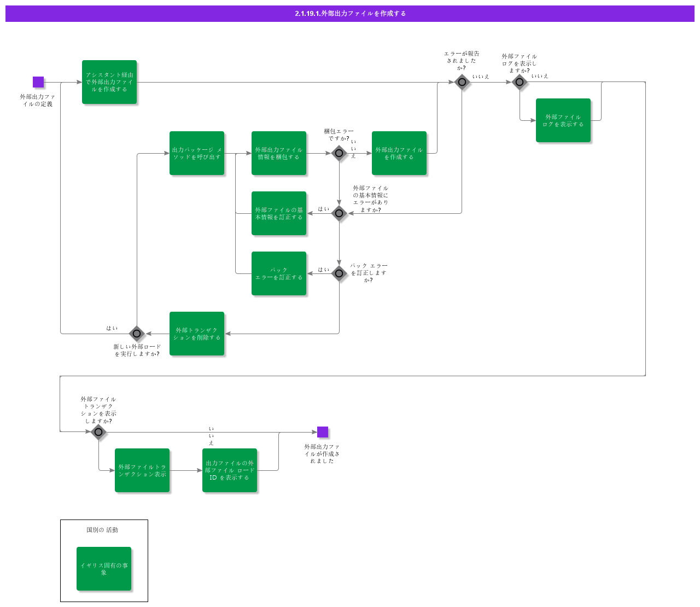
Task: Click the label text 外部出力ファイルが作成されました
Action: coord(322,454)
